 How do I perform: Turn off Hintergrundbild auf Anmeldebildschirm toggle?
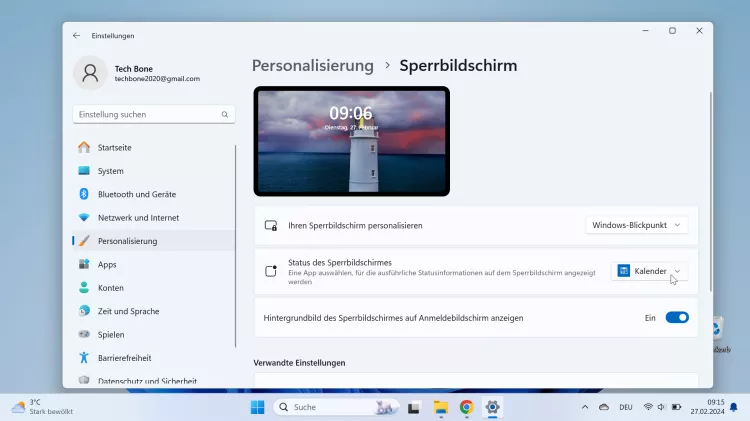pos(677,318)
